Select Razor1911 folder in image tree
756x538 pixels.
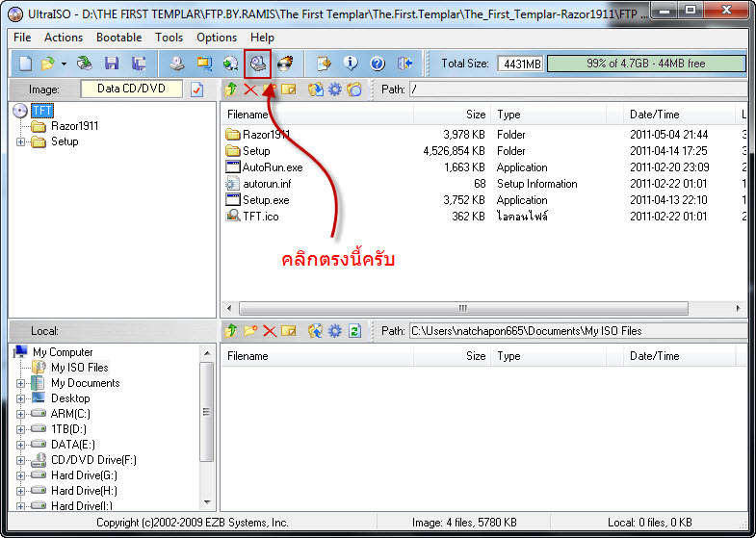coord(75,126)
